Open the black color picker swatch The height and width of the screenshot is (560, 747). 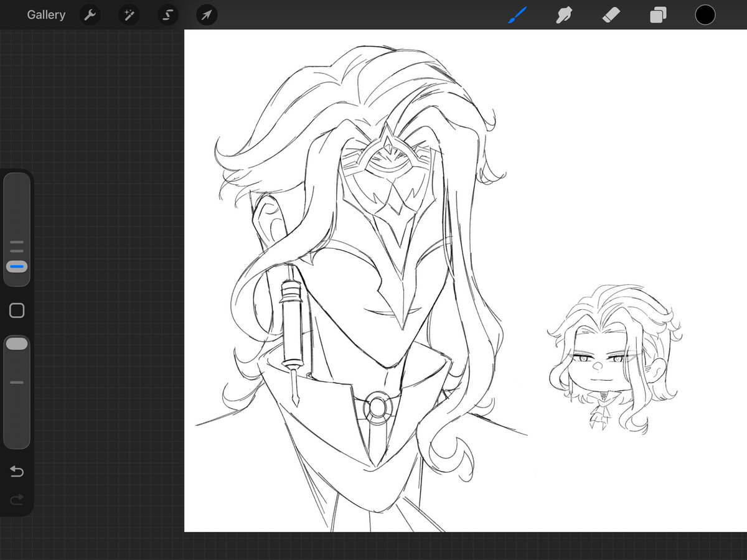[705, 15]
